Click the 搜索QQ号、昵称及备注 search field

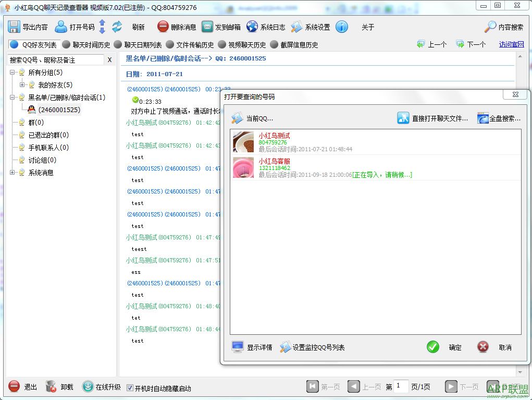pos(56,60)
